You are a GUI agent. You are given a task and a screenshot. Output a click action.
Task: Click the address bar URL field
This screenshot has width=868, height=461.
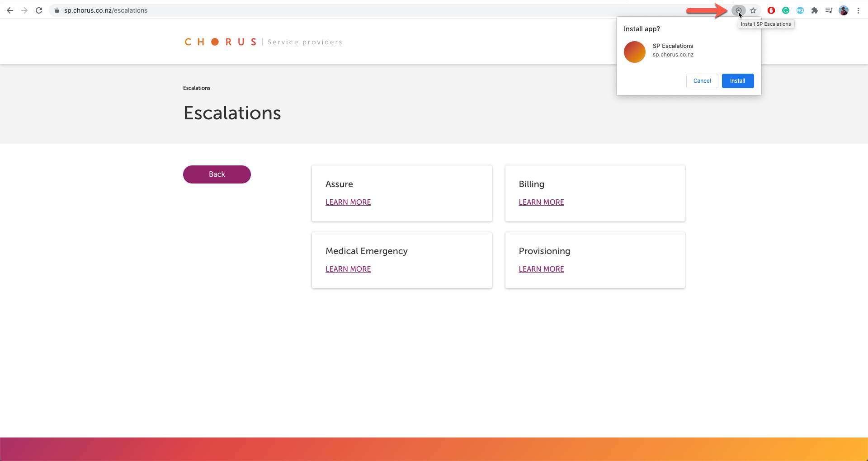tap(389, 10)
